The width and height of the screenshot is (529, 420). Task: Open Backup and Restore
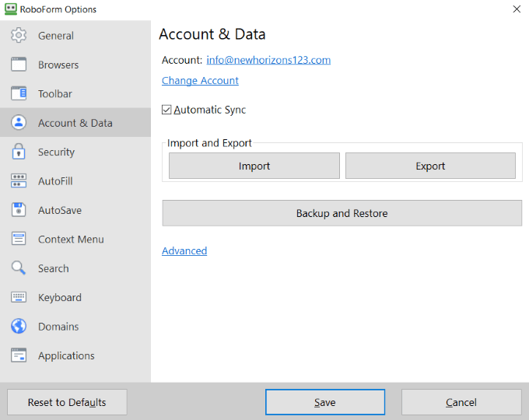point(342,213)
